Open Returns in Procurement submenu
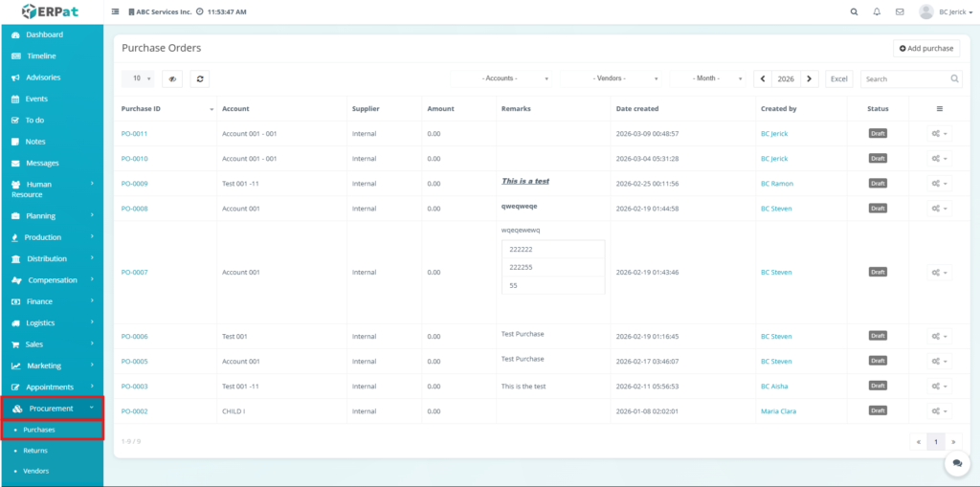 click(35, 451)
